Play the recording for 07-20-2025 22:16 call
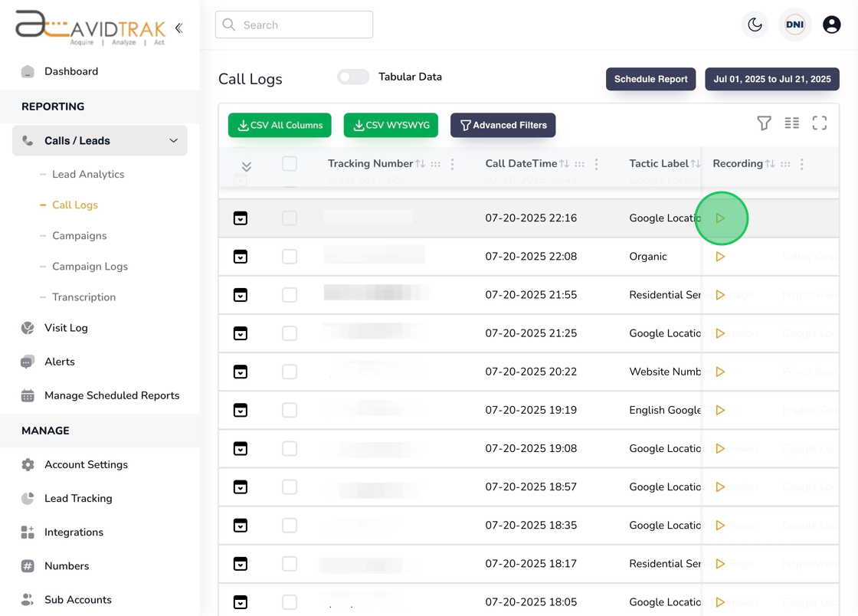Viewport: 858px width, 616px height. (x=720, y=218)
